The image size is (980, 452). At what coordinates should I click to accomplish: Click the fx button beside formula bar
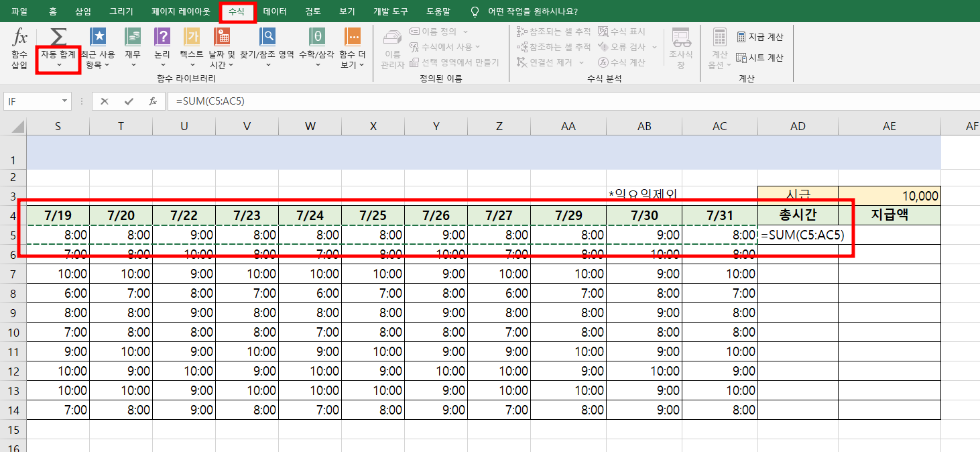153,101
